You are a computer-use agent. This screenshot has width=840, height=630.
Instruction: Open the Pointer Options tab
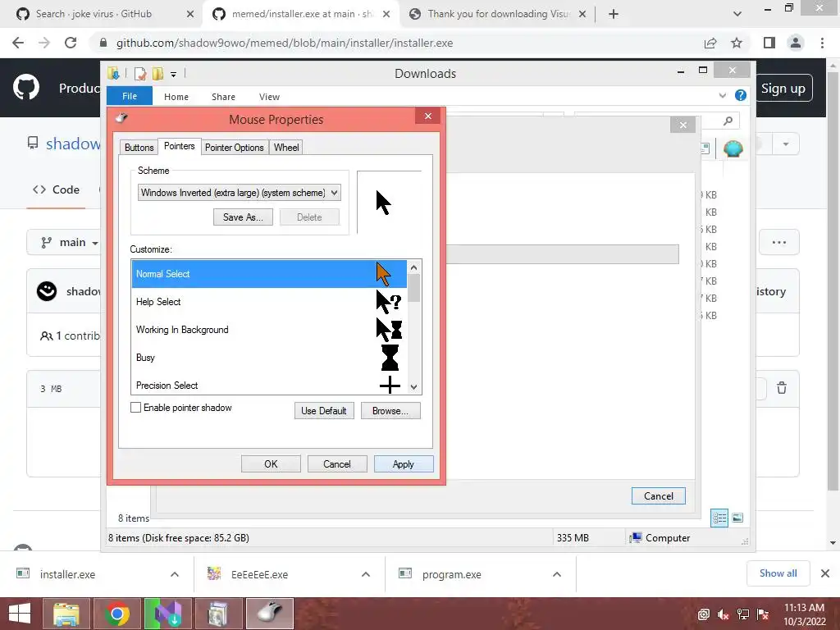(234, 148)
